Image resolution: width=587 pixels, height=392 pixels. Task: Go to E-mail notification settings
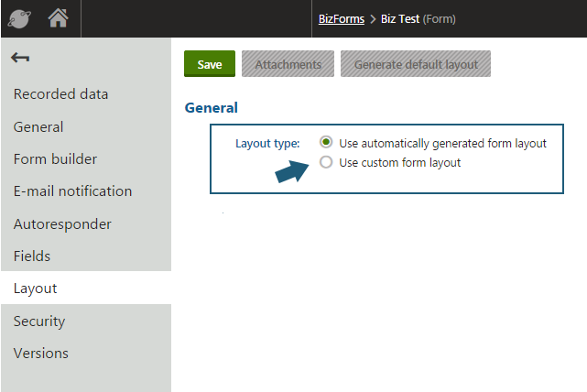72,191
